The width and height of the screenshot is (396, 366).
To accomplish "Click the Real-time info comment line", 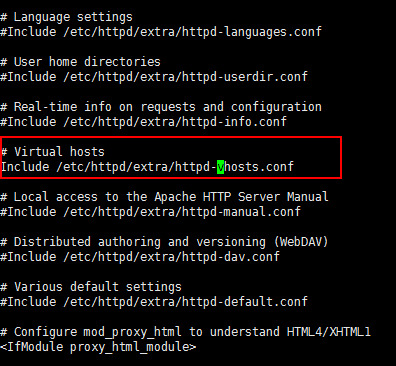I will (161, 107).
